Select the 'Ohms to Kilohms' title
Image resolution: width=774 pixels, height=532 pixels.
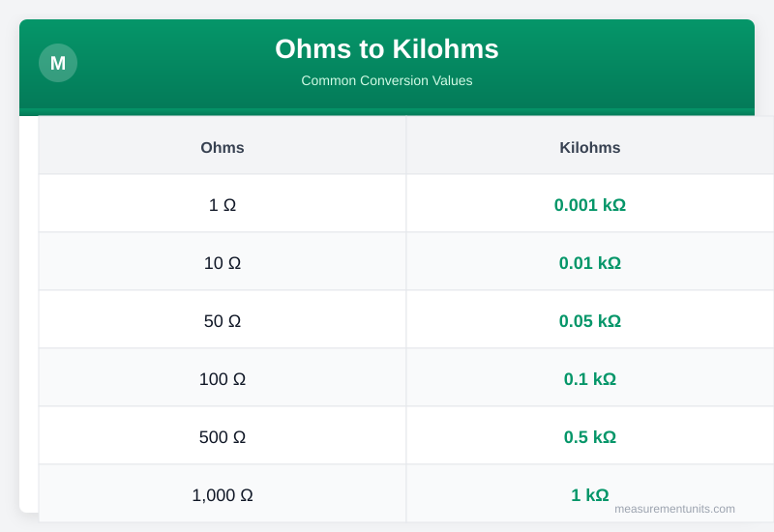click(x=386, y=49)
